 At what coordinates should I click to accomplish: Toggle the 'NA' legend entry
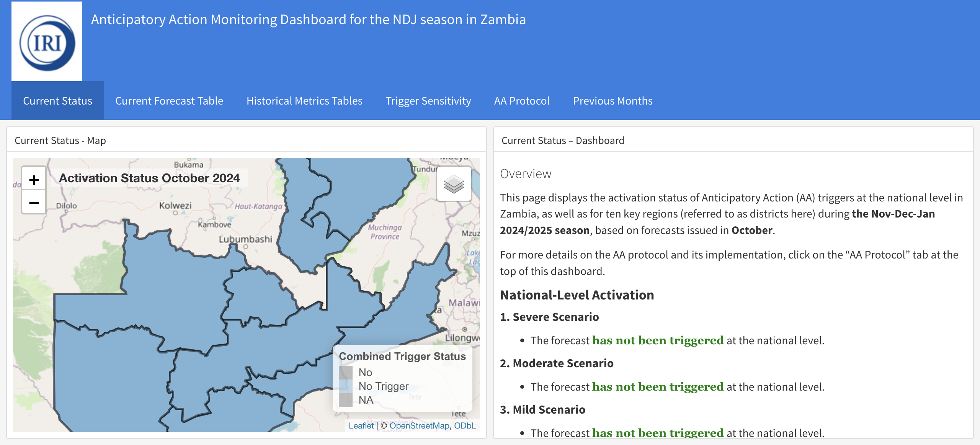(x=366, y=400)
